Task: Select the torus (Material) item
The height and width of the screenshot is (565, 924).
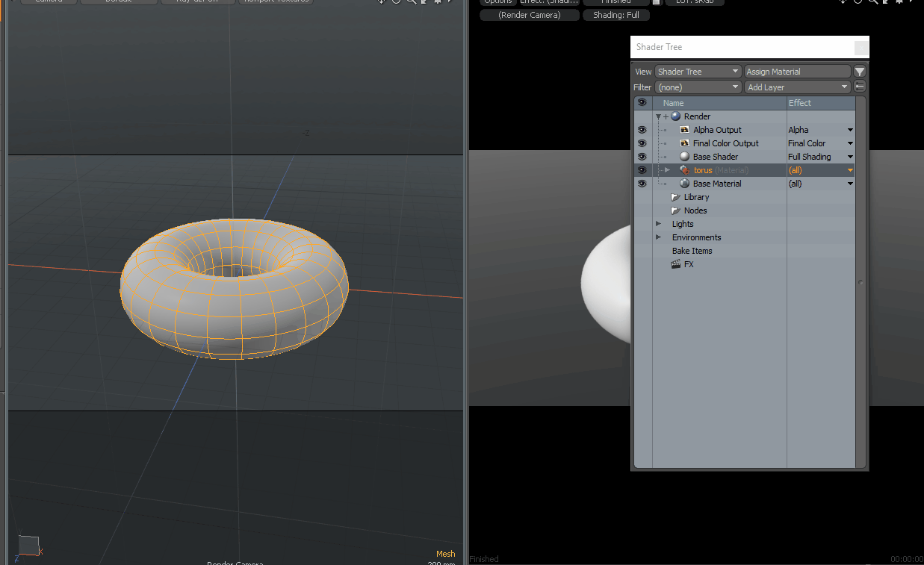Action: click(x=721, y=170)
